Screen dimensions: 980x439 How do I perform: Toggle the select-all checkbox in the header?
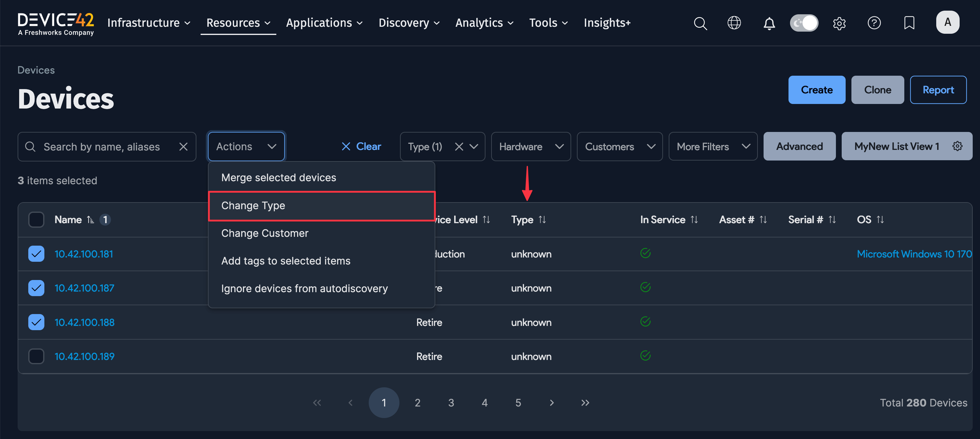[x=36, y=219]
